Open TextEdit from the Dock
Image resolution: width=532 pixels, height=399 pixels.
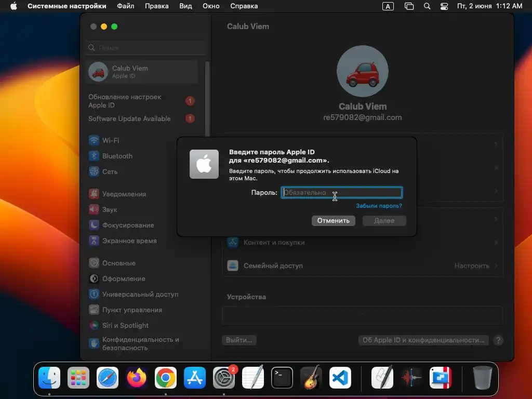[x=253, y=378]
